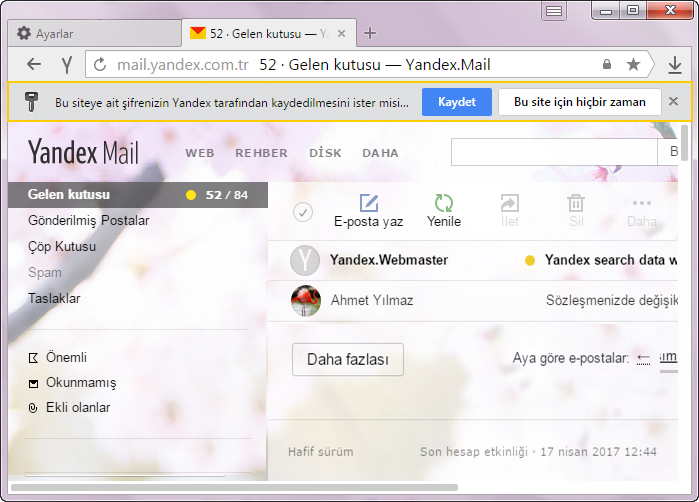Screen dimensions: 699x502
Task: Click the Okunmamış envelope icon
Action: pos(33,383)
